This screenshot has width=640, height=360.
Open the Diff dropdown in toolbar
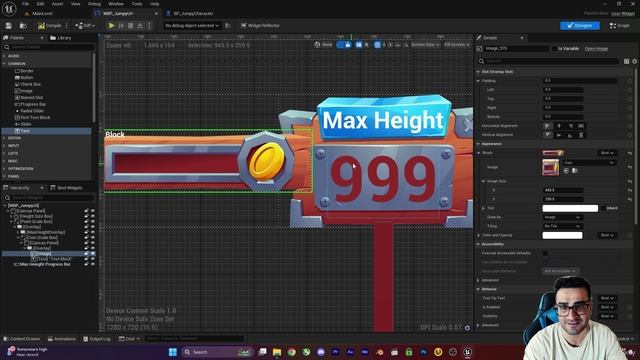85,25
